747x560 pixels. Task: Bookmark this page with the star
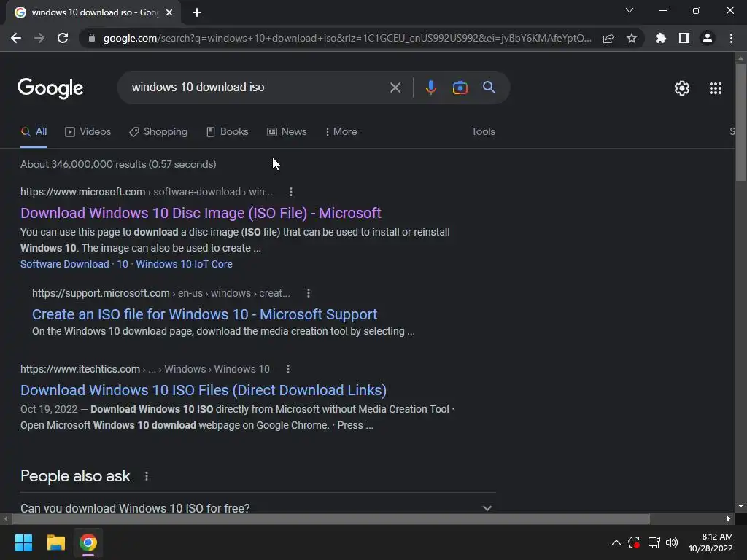click(x=632, y=38)
